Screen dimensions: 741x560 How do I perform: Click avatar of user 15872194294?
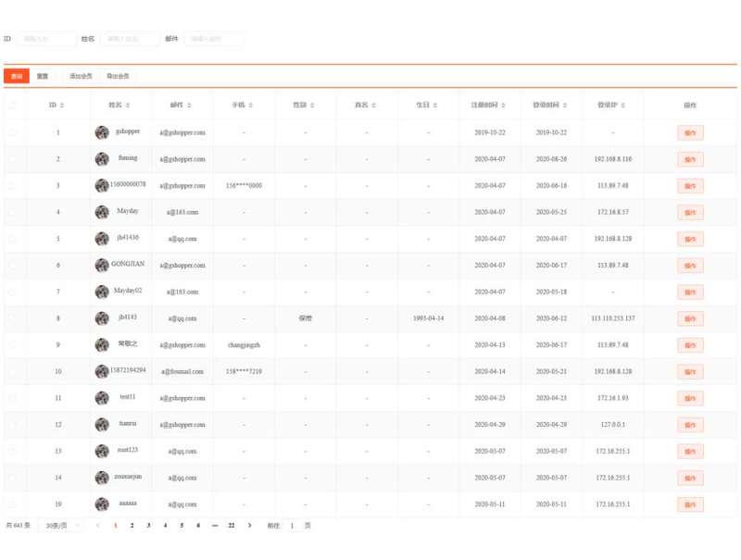coord(102,371)
